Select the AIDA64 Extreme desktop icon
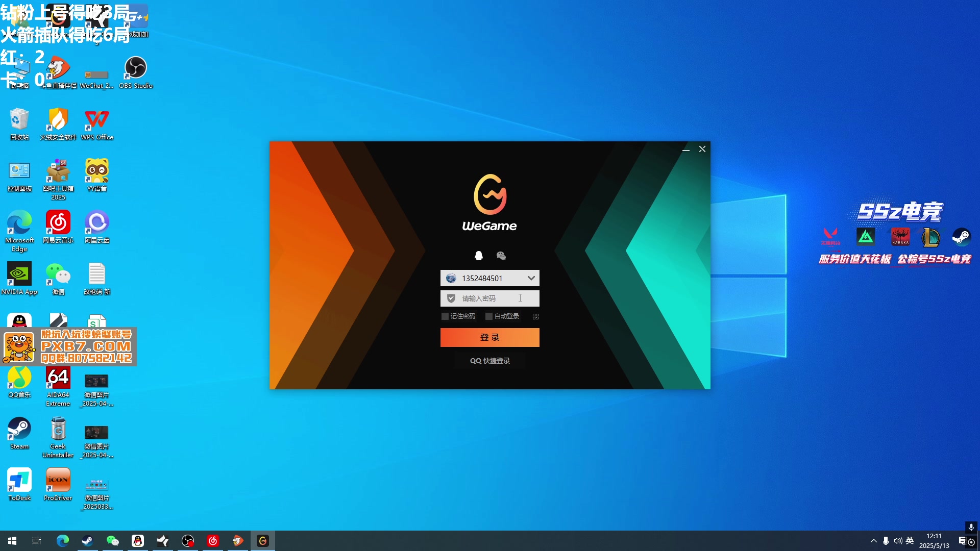Image resolution: width=980 pixels, height=551 pixels. tap(58, 386)
